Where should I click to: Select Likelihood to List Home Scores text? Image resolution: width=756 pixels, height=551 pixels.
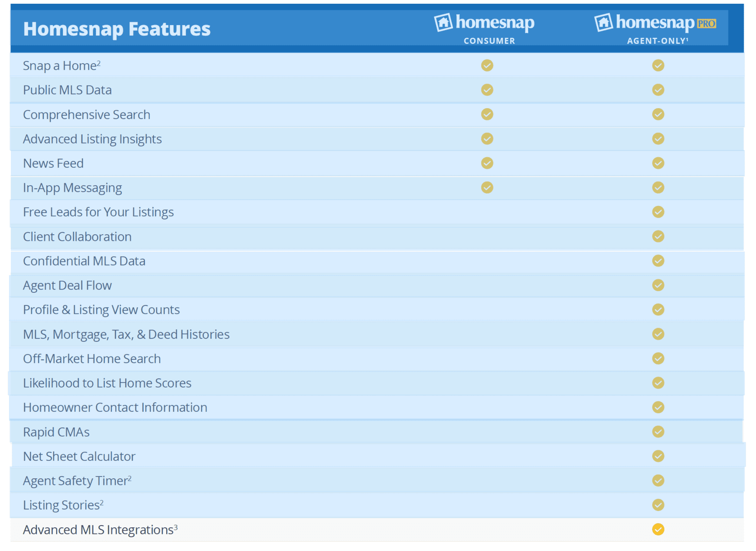click(x=107, y=383)
